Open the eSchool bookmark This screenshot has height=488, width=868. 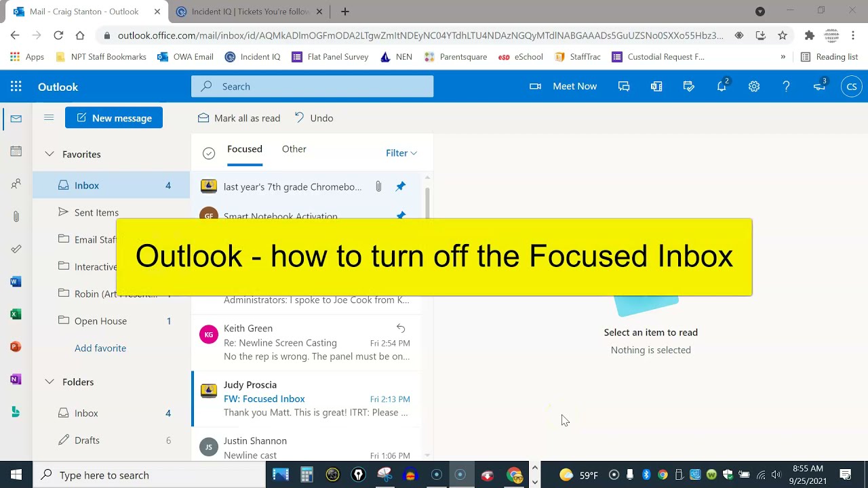521,57
